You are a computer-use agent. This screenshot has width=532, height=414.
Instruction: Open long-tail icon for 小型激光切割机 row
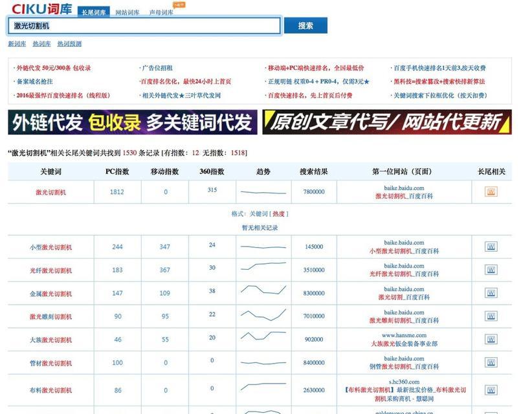coord(491,247)
